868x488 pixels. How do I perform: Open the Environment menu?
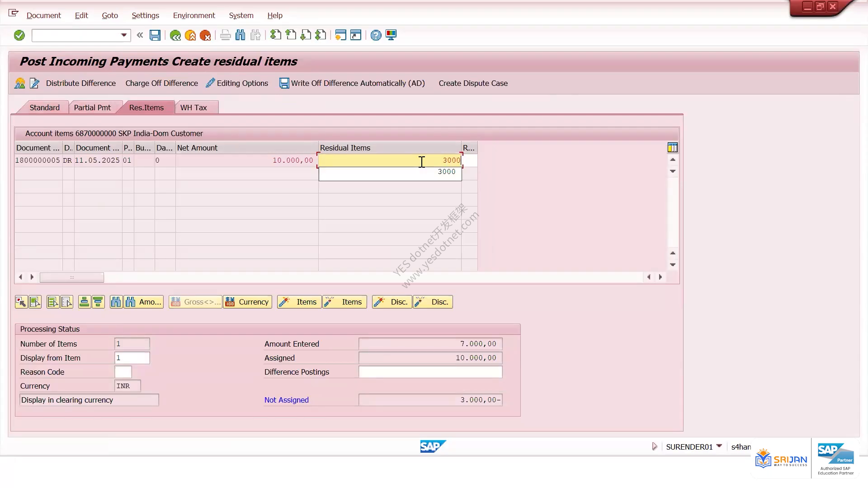[194, 15]
